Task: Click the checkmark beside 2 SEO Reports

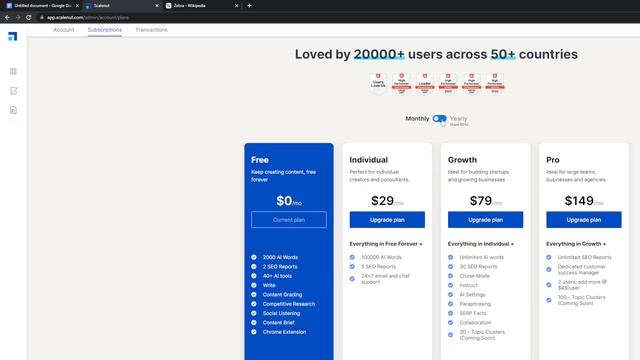Action: point(254,267)
